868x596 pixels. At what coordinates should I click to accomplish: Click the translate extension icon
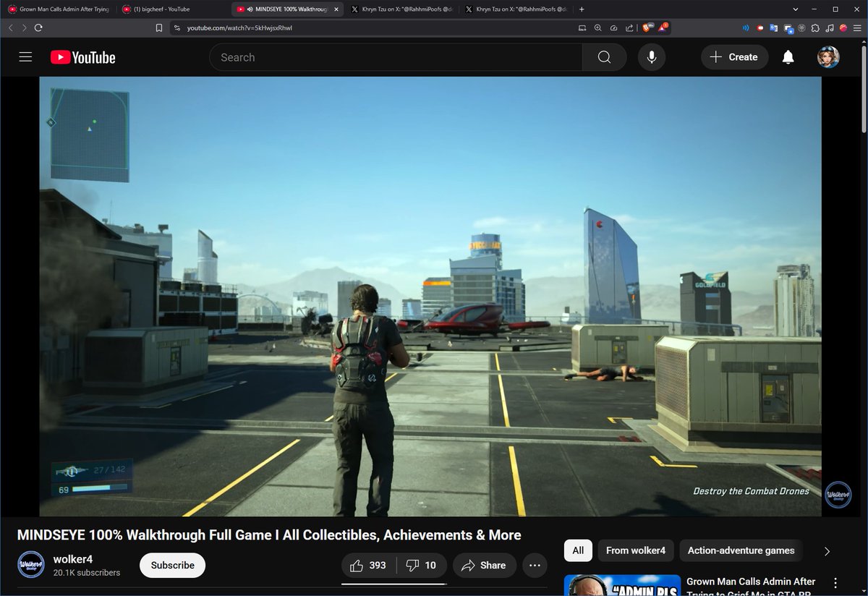774,27
